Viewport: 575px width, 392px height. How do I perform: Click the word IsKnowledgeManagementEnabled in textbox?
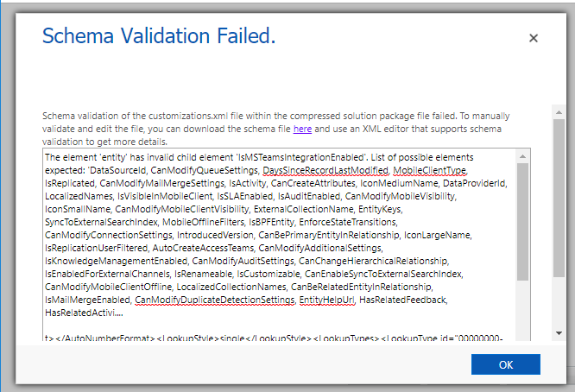coord(117,261)
